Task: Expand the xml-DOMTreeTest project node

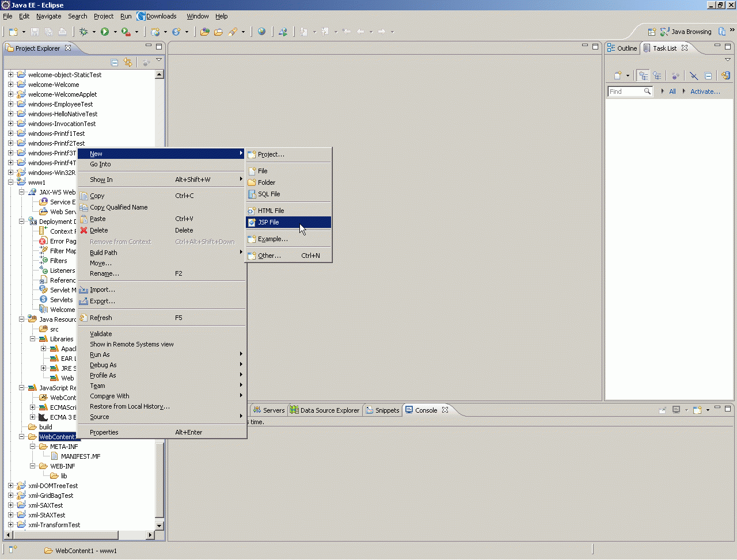Action: (x=10, y=486)
